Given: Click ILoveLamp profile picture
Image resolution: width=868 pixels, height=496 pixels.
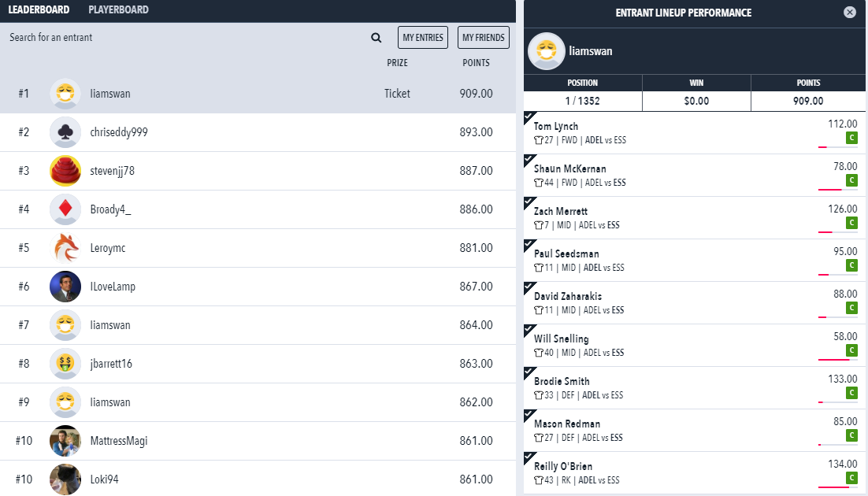Looking at the screenshot, I should click(x=65, y=287).
